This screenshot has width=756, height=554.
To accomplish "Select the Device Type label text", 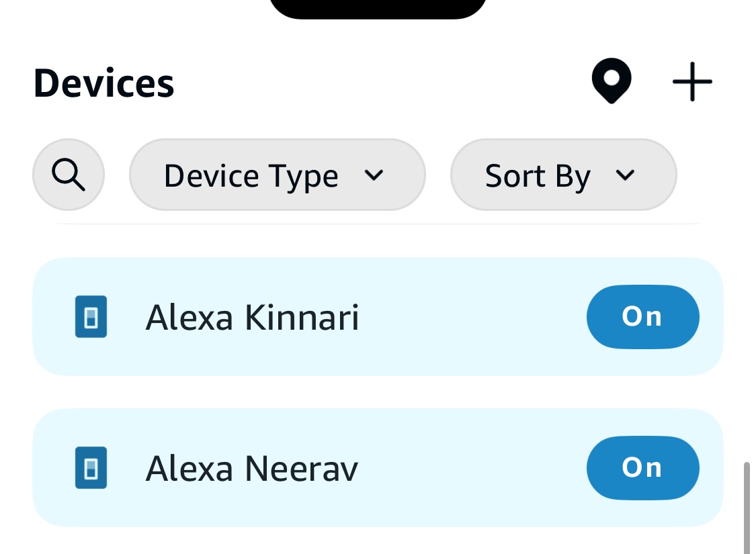I will coord(251,177).
